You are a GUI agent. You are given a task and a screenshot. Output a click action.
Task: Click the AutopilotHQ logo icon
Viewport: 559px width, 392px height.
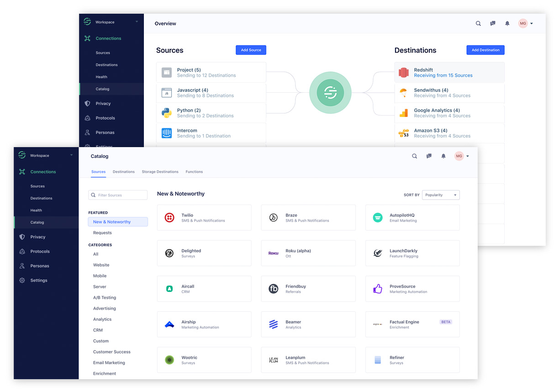[x=378, y=217]
